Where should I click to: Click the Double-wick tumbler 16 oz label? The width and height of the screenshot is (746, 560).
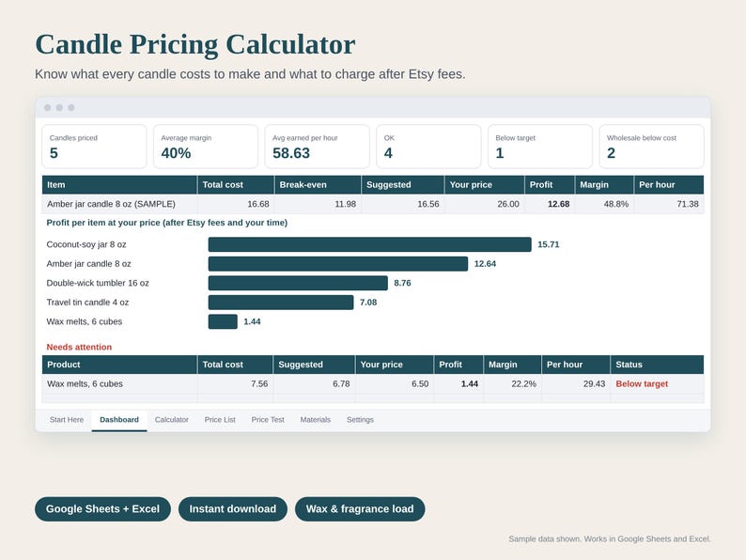[x=98, y=283]
